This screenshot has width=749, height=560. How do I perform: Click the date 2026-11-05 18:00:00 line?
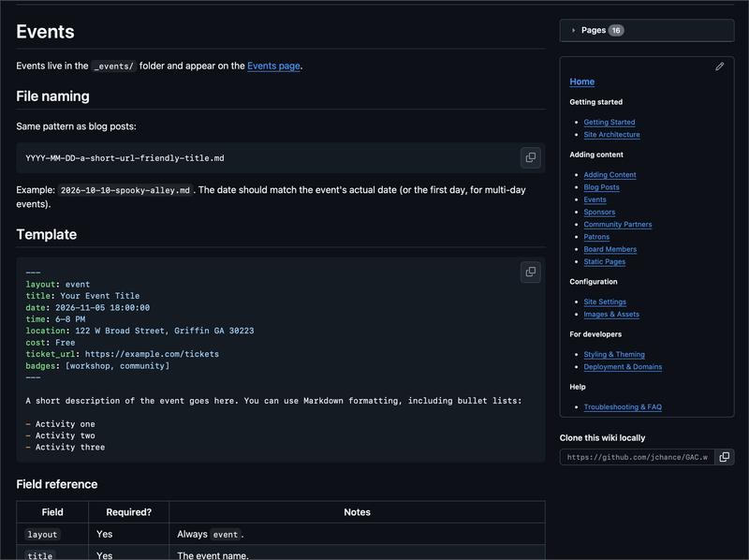[88, 308]
